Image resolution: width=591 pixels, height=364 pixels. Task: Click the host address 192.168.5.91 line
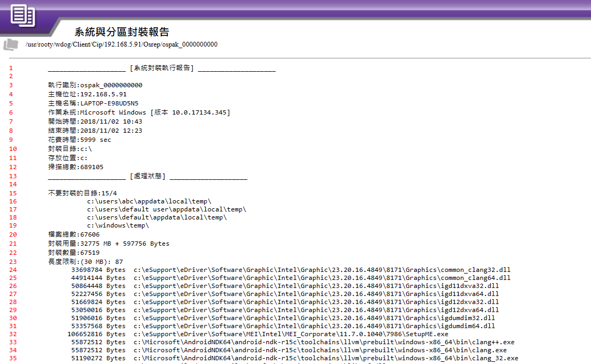(87, 94)
